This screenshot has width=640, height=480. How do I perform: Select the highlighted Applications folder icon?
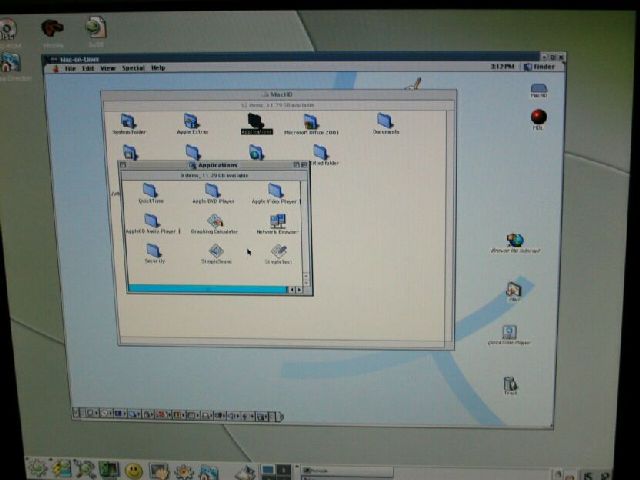[256, 121]
